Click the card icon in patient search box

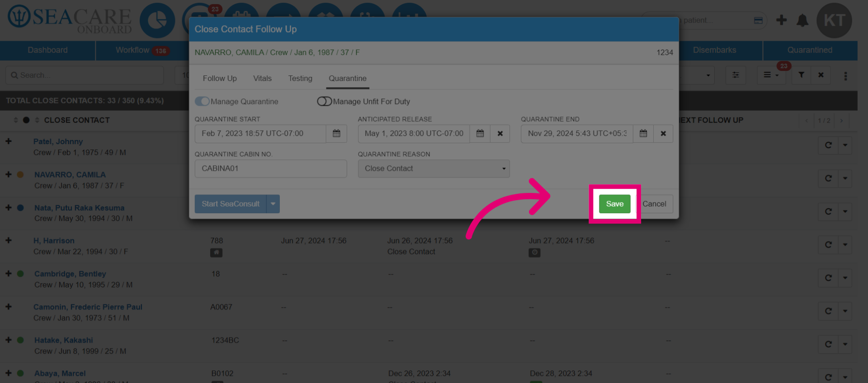click(758, 20)
